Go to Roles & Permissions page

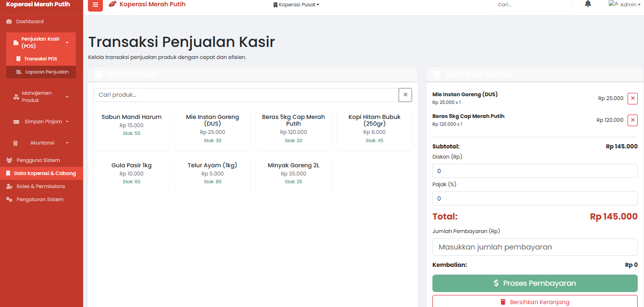pos(41,187)
